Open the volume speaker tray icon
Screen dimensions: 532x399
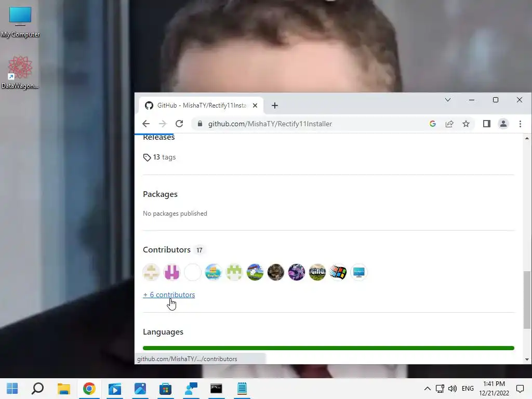pyautogui.click(x=453, y=389)
